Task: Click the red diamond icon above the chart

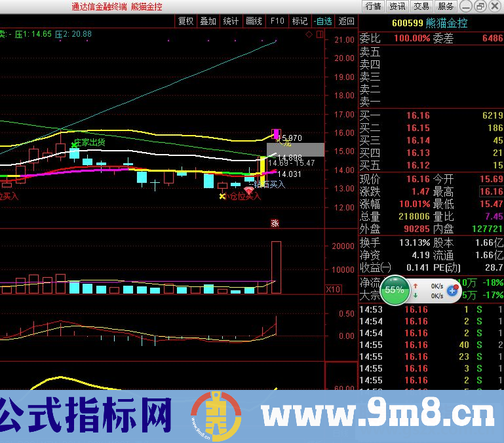Action: pos(309,34)
